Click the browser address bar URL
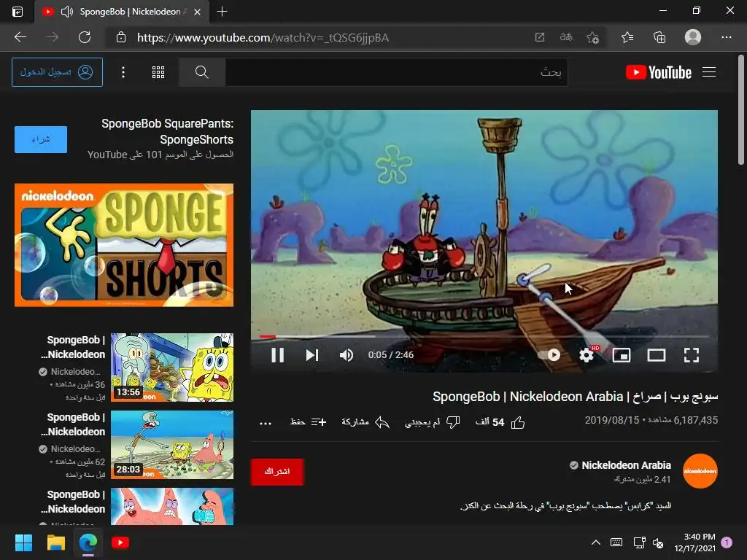This screenshot has height=560, width=747. 263,38
